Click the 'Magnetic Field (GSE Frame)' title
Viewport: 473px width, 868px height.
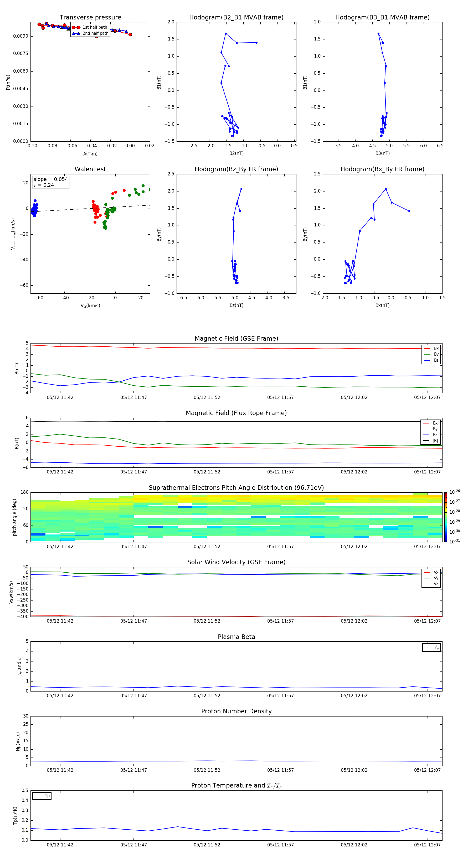236,339
